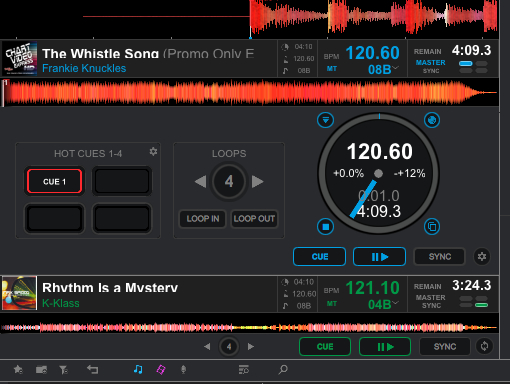Click Deck A track length clock icon
Viewport: 510px width, 384px height.
click(x=285, y=47)
